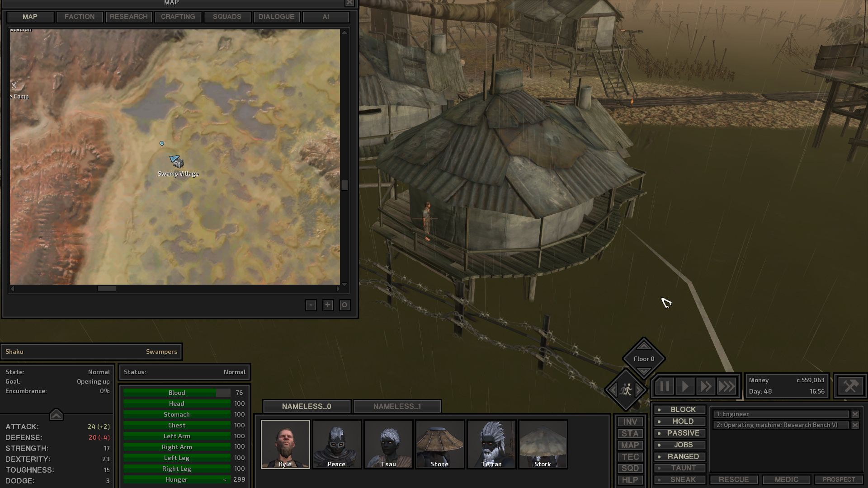Click the map scroll up arrow

(344, 33)
